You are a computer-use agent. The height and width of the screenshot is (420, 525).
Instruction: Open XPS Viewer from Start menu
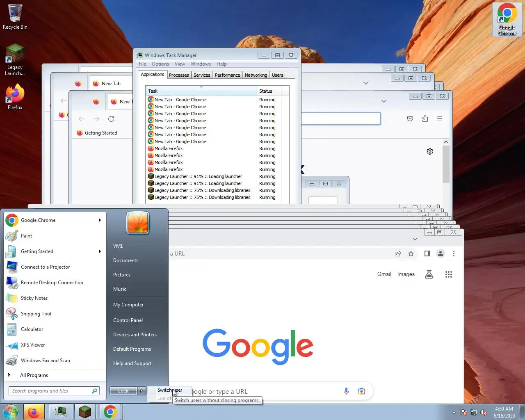point(55,345)
